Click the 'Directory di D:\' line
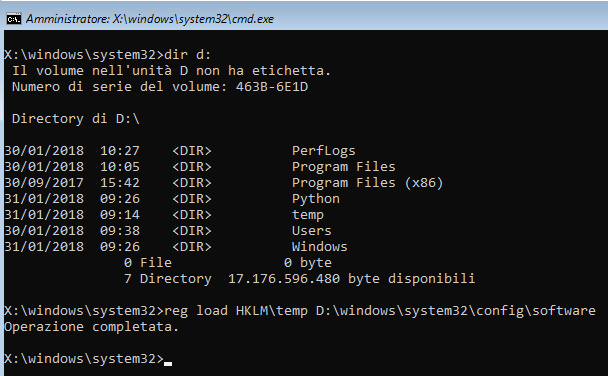This screenshot has height=376, width=608. [x=76, y=119]
